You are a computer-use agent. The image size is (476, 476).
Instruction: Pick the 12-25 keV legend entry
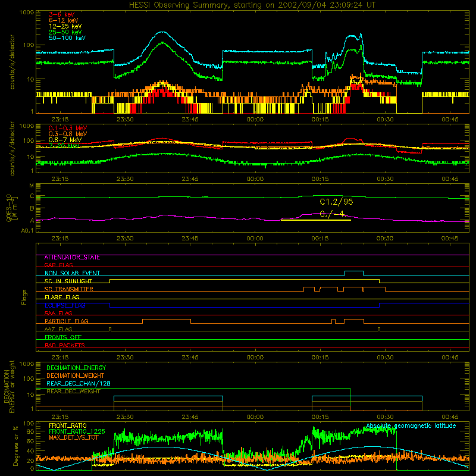point(65,26)
